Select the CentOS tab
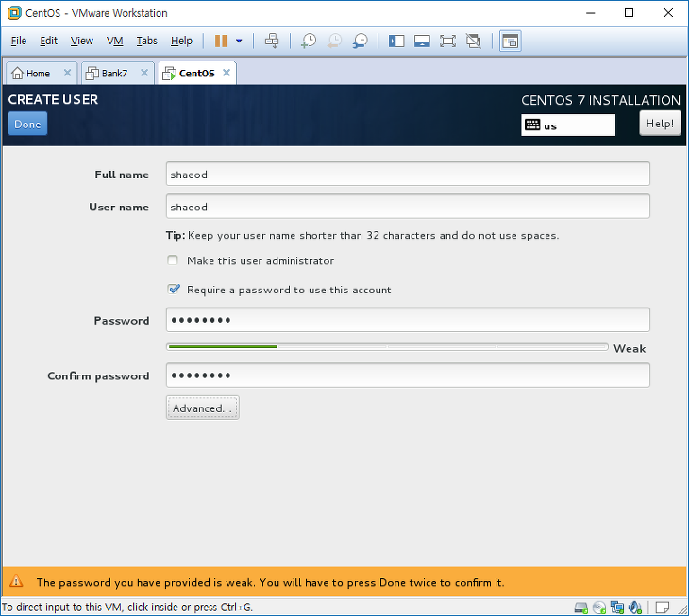The width and height of the screenshot is (689, 616). (x=196, y=74)
